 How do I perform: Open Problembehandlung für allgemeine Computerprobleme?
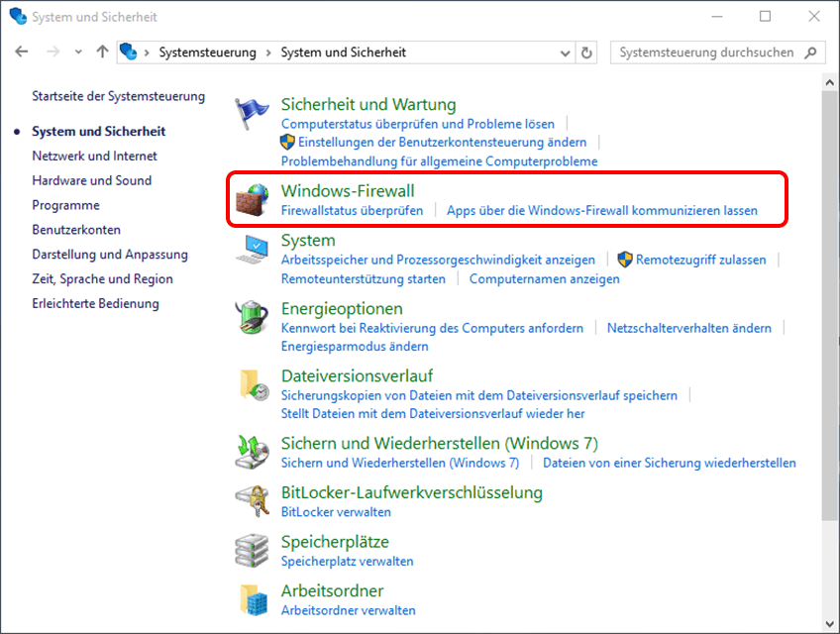(439, 161)
